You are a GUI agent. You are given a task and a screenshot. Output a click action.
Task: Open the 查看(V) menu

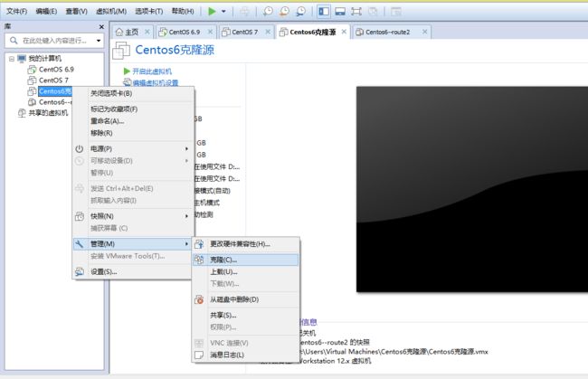pyautogui.click(x=77, y=11)
